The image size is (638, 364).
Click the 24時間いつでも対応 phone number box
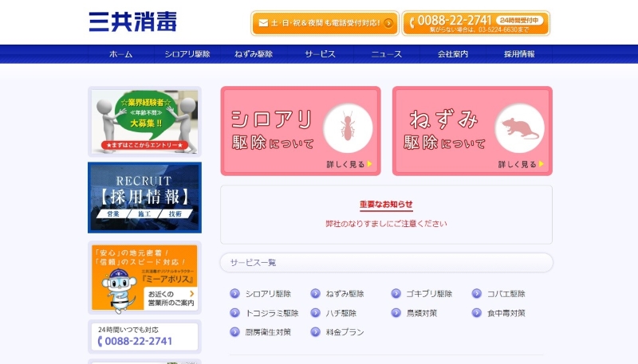click(145, 337)
